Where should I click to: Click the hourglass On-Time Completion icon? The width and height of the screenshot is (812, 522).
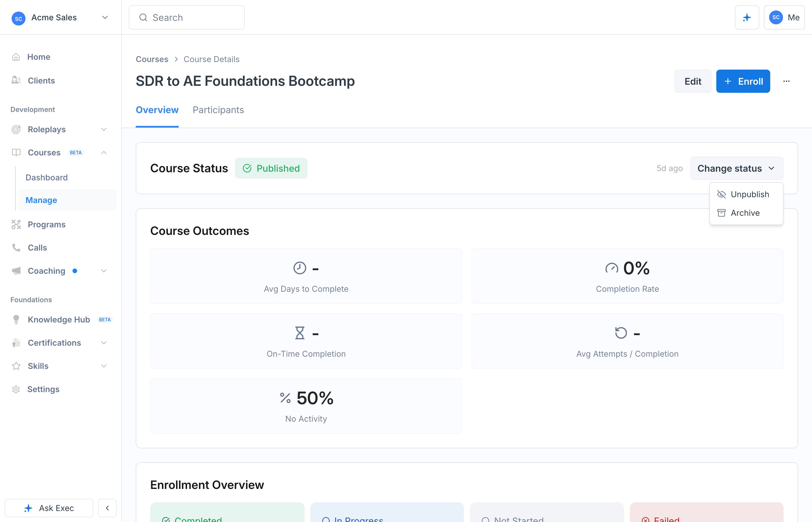coord(300,333)
